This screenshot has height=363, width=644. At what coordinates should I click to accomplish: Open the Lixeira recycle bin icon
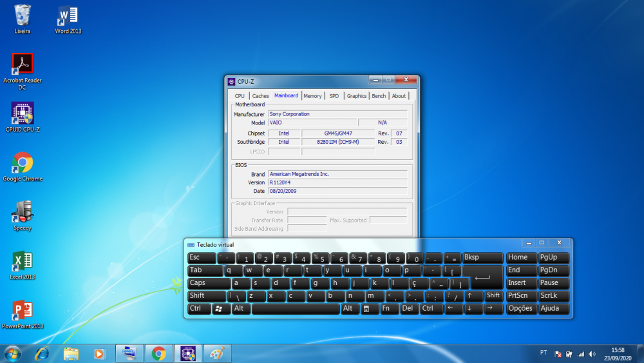tap(22, 19)
